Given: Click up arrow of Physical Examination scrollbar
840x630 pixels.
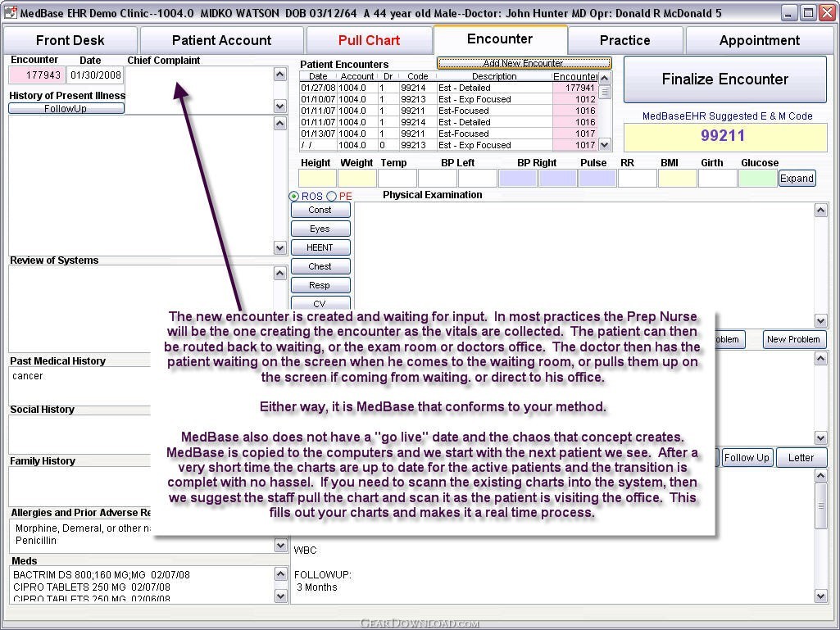Looking at the screenshot, I should pyautogui.click(x=820, y=211).
